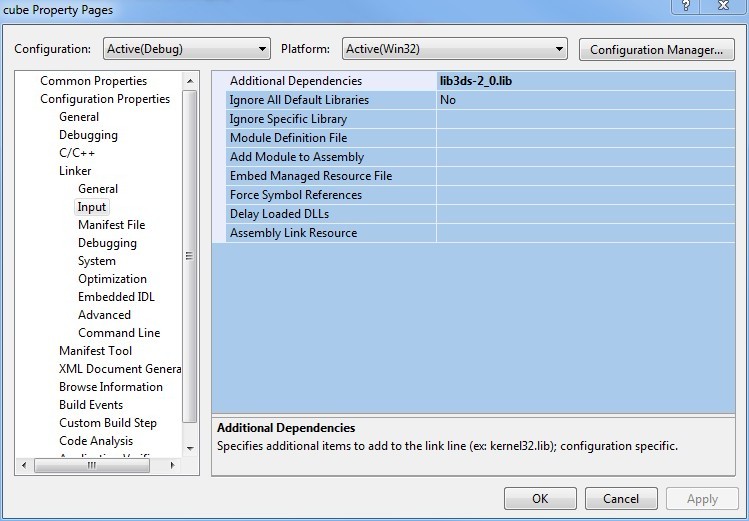Click the Embed Managed Resource File row
Image resolution: width=749 pixels, height=521 pixels.
click(473, 176)
